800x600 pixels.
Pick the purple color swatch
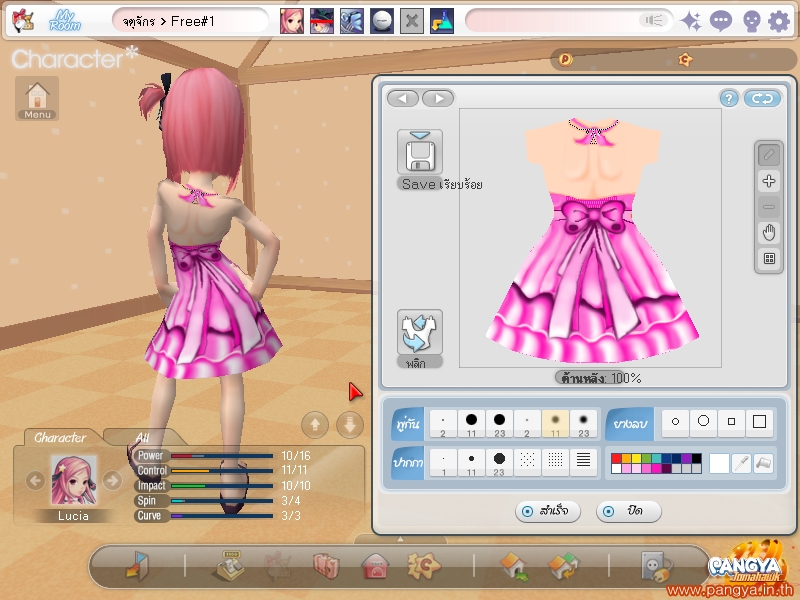(686, 458)
